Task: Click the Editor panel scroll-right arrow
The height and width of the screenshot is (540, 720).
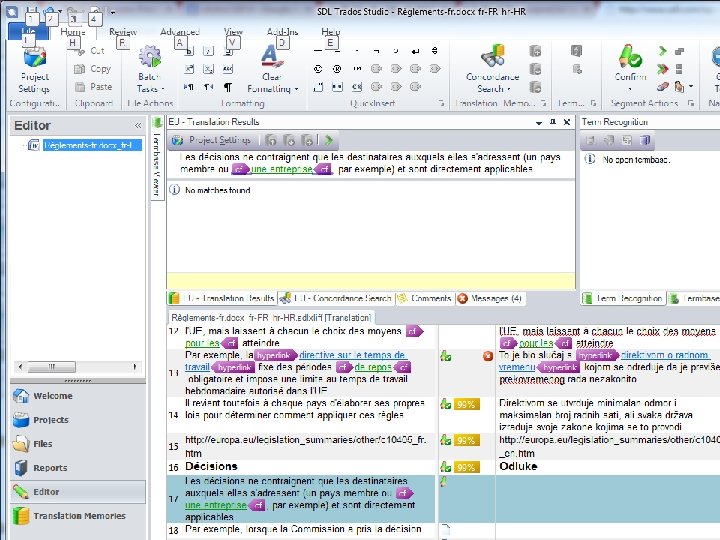Action: click(x=135, y=367)
